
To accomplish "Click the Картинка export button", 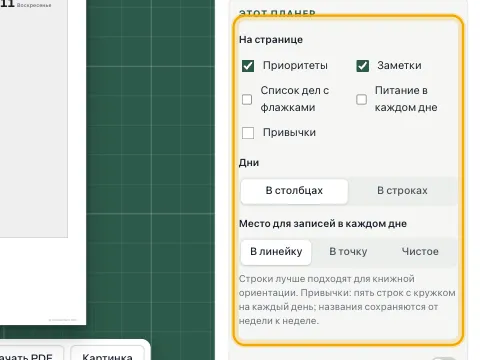I will (x=107, y=354).
